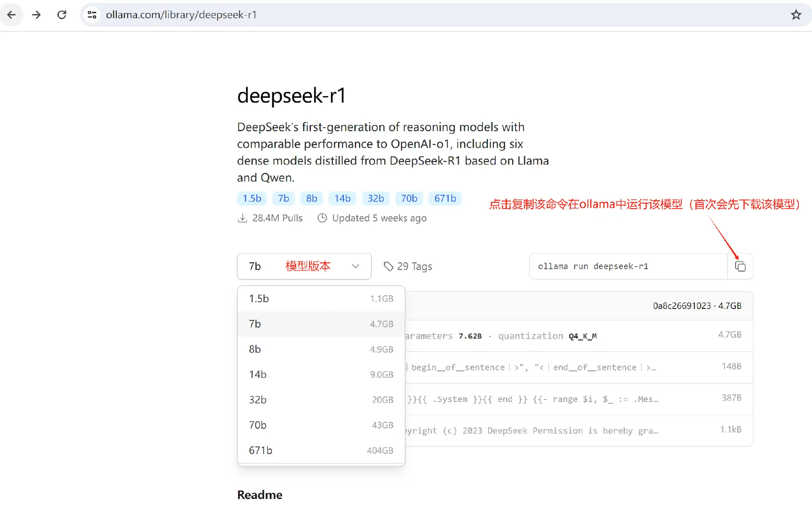Image resolution: width=812 pixels, height=507 pixels.
Task: Click the clock icon beside Updated
Action: [322, 218]
